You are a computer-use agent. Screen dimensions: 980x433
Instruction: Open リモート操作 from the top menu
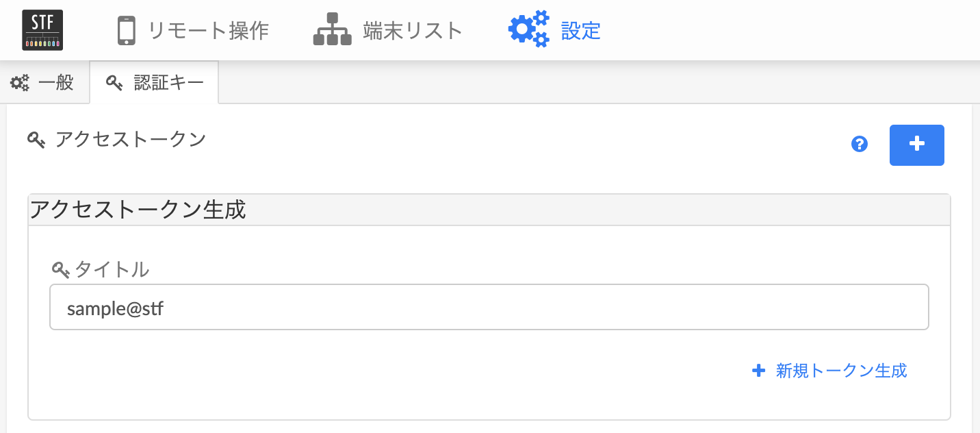click(207, 29)
